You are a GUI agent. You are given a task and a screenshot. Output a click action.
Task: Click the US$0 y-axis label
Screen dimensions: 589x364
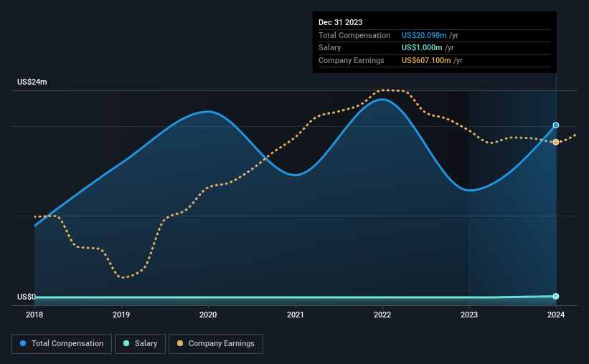(27, 297)
